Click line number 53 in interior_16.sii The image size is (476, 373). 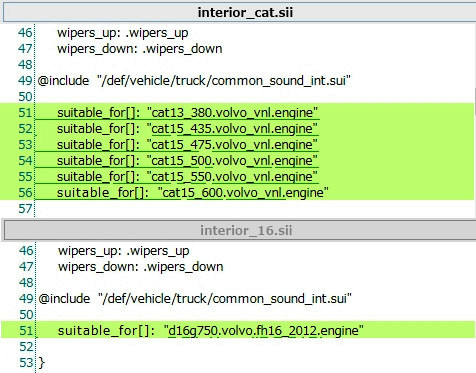click(26, 362)
